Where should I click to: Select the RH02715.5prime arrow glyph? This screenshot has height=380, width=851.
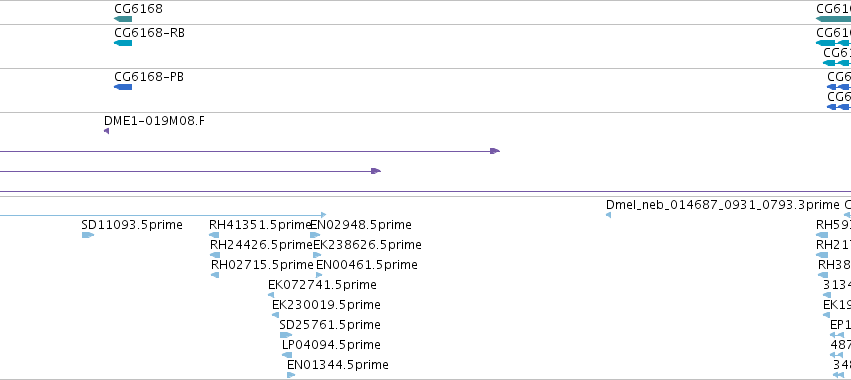[x=215, y=275]
